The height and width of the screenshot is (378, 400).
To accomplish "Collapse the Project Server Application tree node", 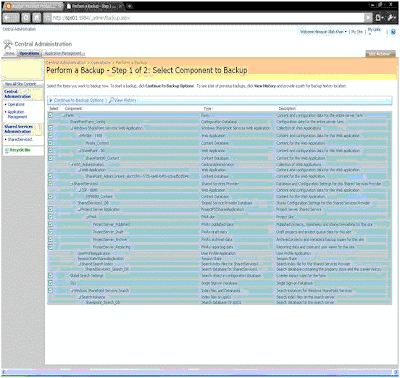I will click(79, 209).
